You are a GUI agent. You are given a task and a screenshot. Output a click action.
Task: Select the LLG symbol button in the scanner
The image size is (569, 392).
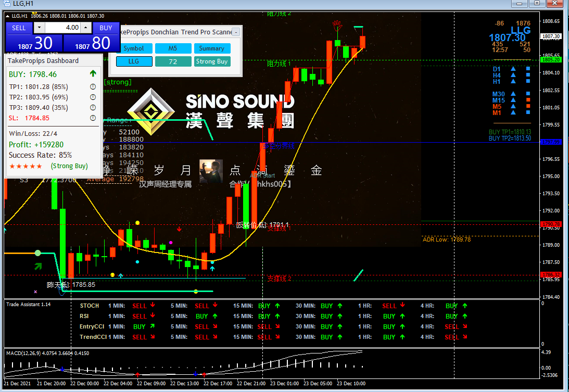click(x=134, y=61)
